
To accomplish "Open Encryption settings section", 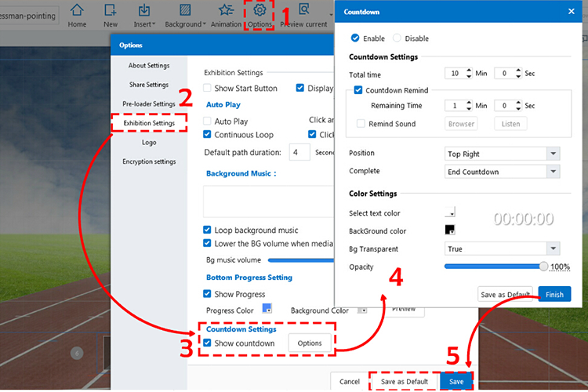I will point(149,162).
